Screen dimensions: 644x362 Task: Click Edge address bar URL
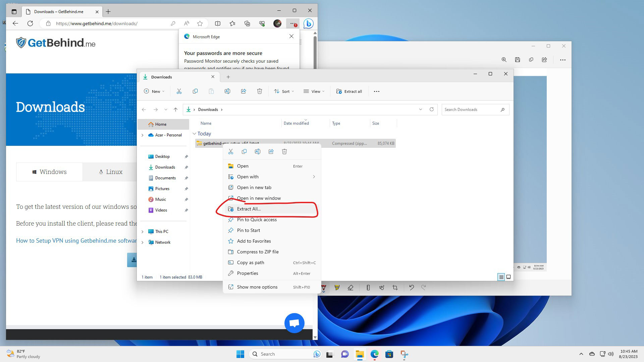97,23
